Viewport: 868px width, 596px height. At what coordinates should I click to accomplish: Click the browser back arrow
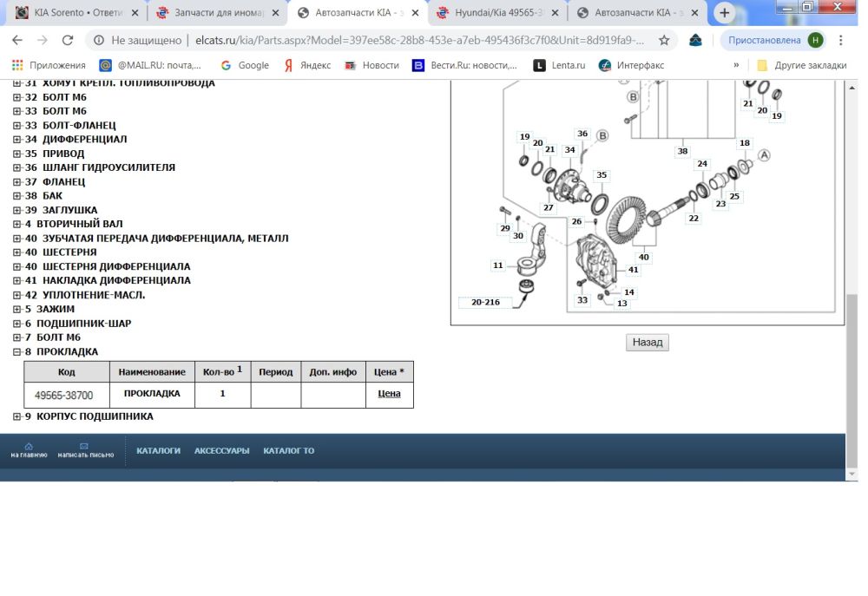(x=17, y=41)
